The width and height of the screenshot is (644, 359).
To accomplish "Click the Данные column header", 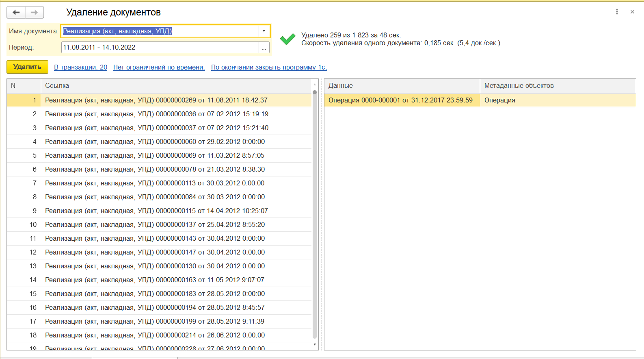I will click(402, 86).
